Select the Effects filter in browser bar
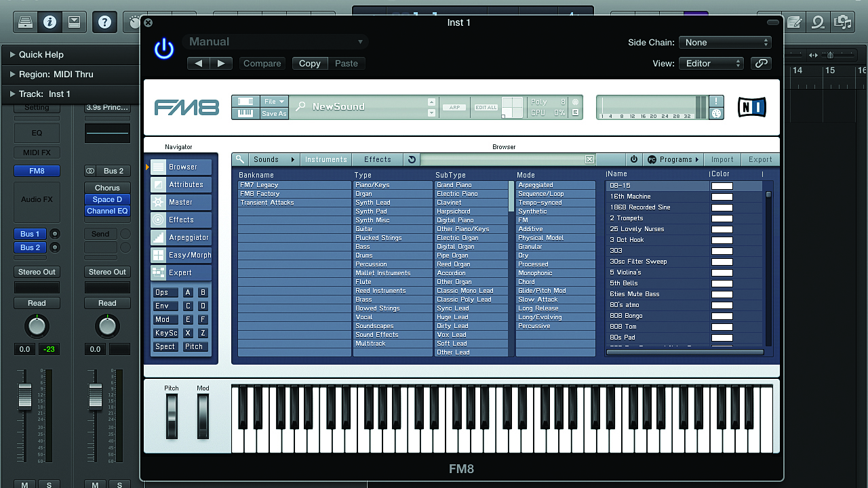This screenshot has height=488, width=868. point(378,159)
